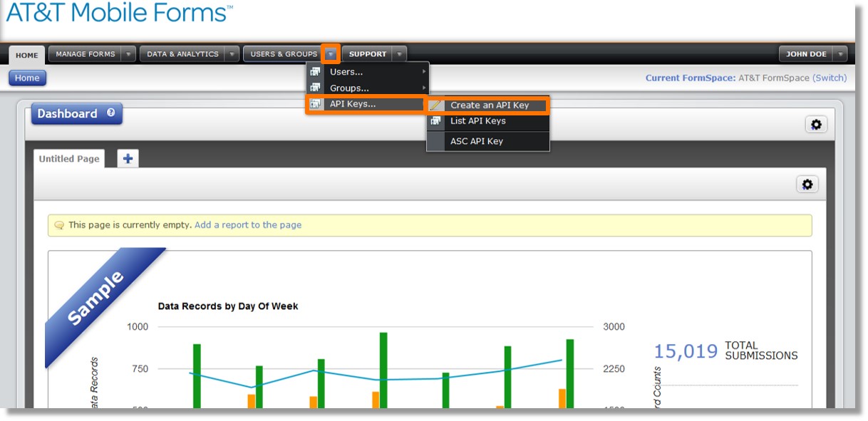Expand the Data & Analytics dropdown arrow
This screenshot has width=868, height=421.
point(232,54)
